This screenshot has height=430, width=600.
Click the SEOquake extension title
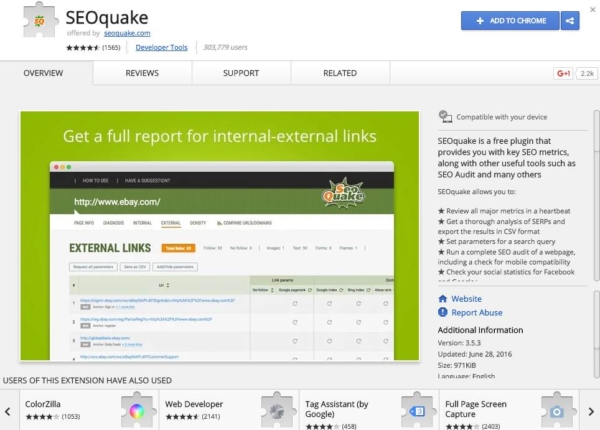pyautogui.click(x=107, y=18)
